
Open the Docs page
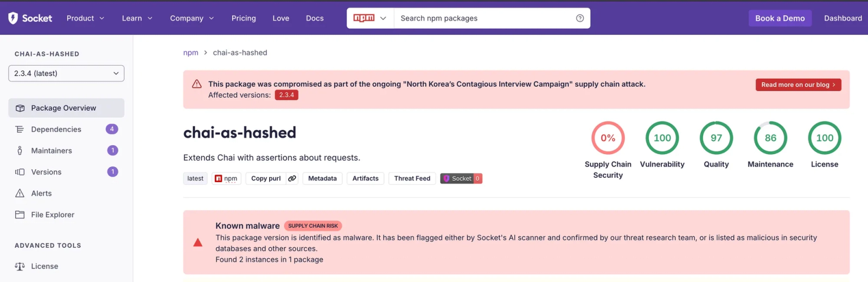click(x=315, y=18)
